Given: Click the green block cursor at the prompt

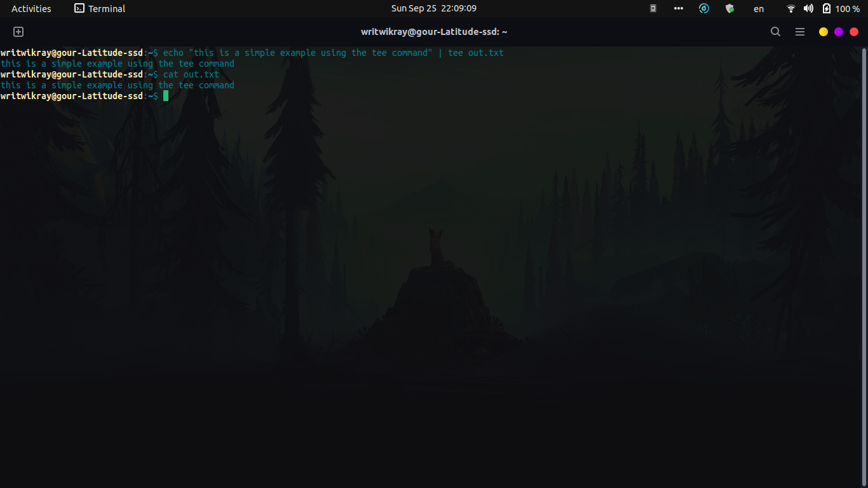Looking at the screenshot, I should tap(166, 95).
